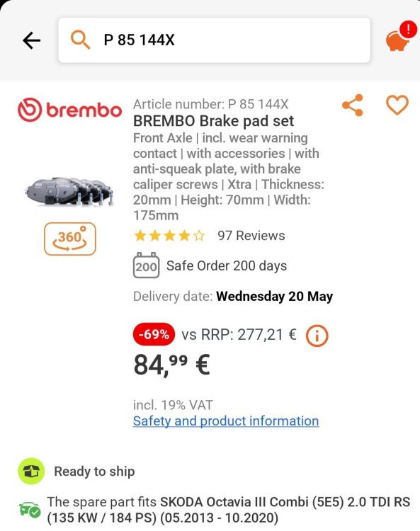
Task: Tap the RRP info circle icon
Action: 317,336
